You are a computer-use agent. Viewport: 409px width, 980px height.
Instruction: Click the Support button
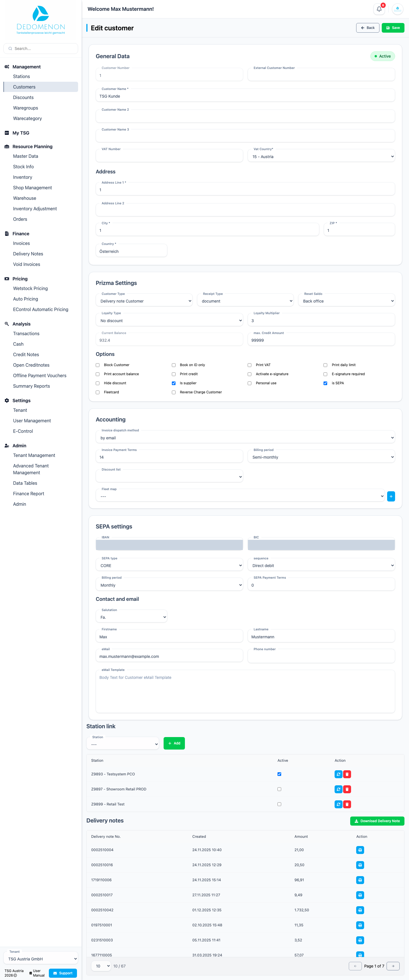tap(63, 973)
